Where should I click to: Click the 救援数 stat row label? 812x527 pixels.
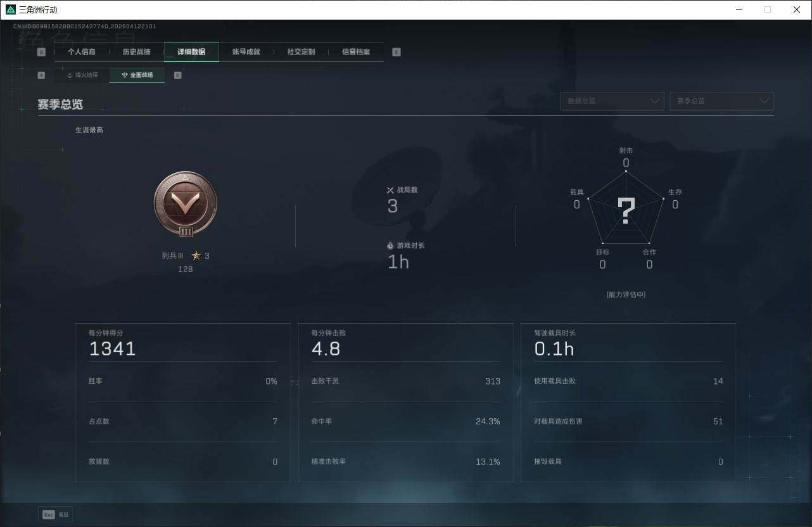click(x=99, y=462)
